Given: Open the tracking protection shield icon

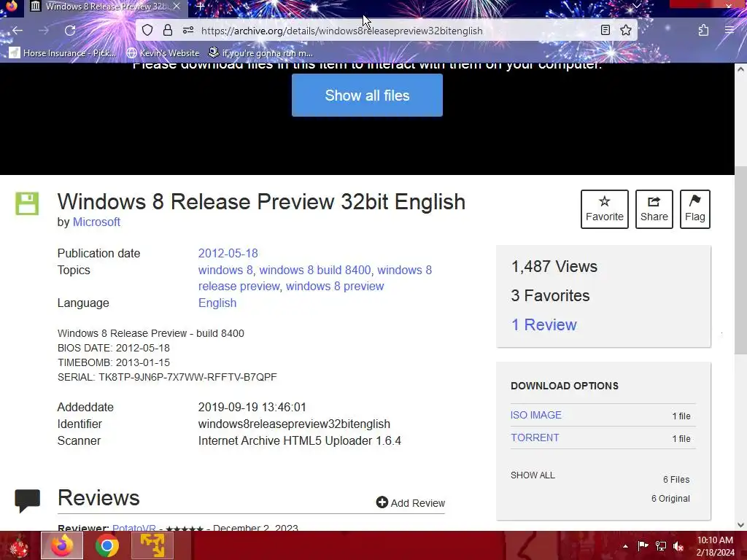Looking at the screenshot, I should 147,31.
